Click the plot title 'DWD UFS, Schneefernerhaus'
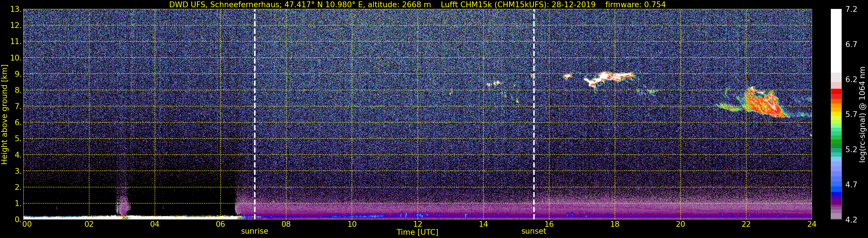The height and width of the screenshot is (238, 868). pyautogui.click(x=225, y=4)
